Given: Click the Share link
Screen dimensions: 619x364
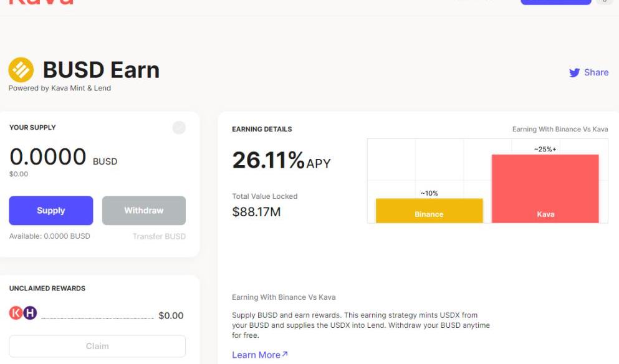Looking at the screenshot, I should click(596, 72).
